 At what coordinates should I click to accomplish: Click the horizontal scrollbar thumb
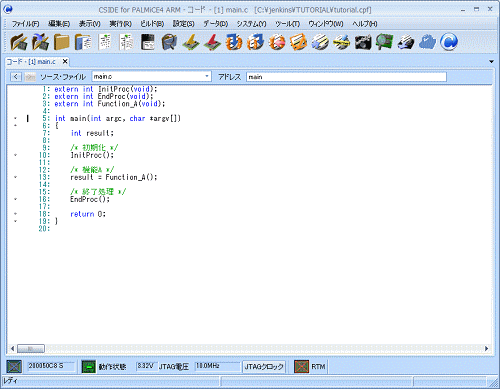[x=31, y=349]
